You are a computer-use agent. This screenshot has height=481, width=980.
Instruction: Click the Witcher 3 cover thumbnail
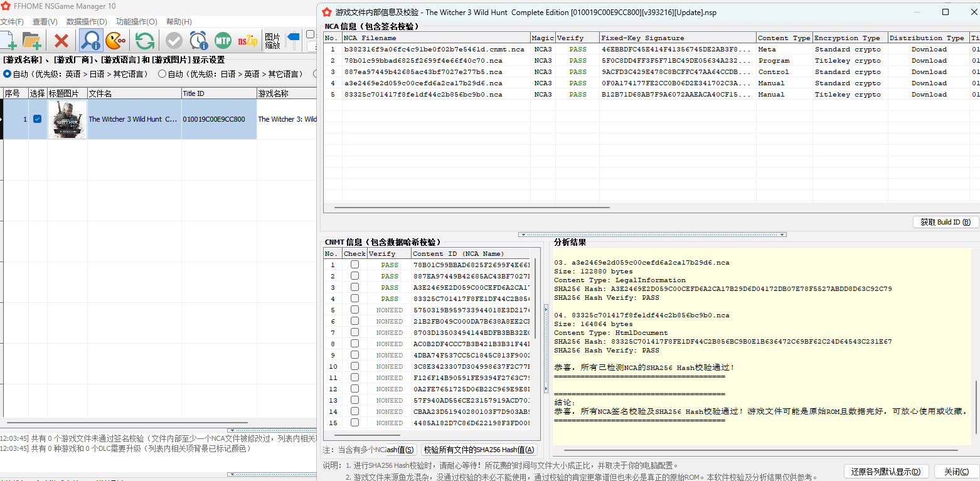tap(67, 119)
